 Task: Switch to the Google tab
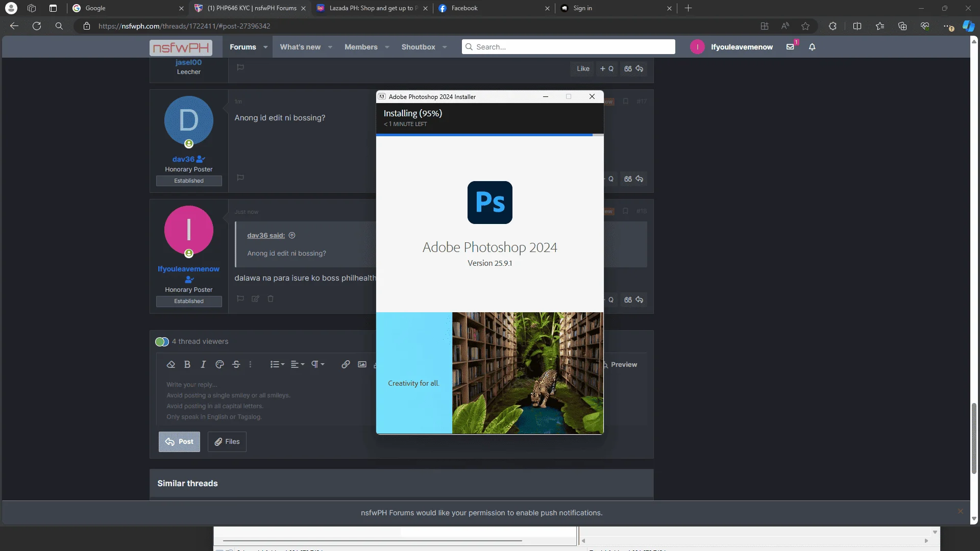coord(128,8)
